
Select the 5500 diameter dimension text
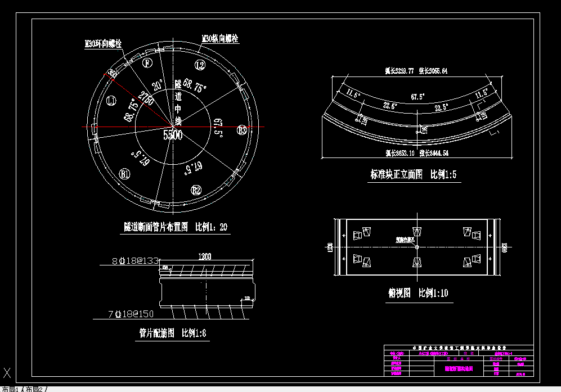point(173,135)
